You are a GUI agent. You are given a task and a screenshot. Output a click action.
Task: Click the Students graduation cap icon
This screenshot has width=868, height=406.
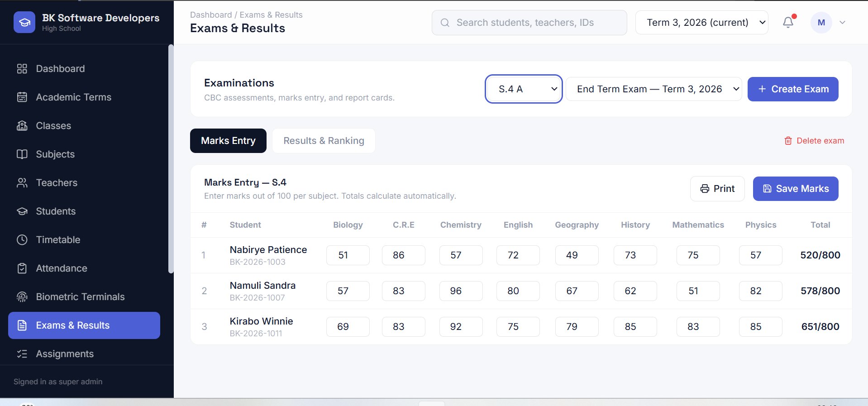coord(22,211)
